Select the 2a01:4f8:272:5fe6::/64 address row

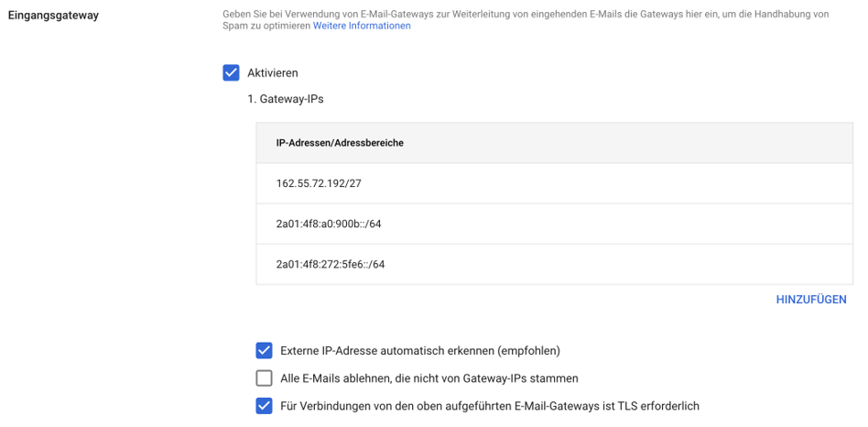coord(331,265)
